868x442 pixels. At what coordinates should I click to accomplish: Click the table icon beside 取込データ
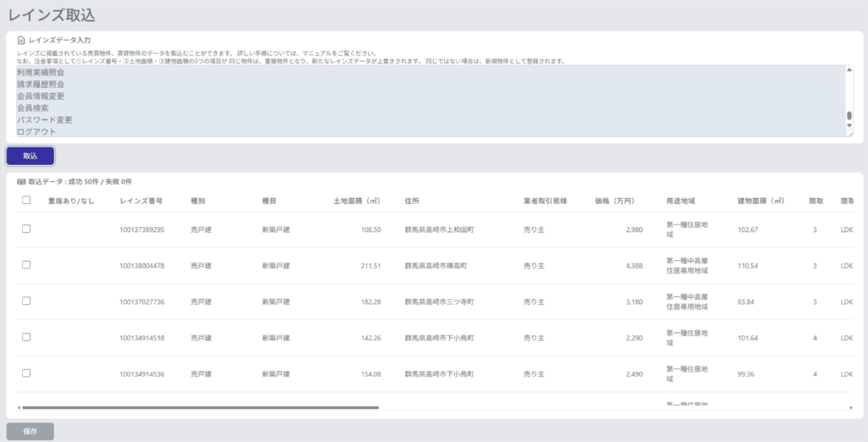21,181
